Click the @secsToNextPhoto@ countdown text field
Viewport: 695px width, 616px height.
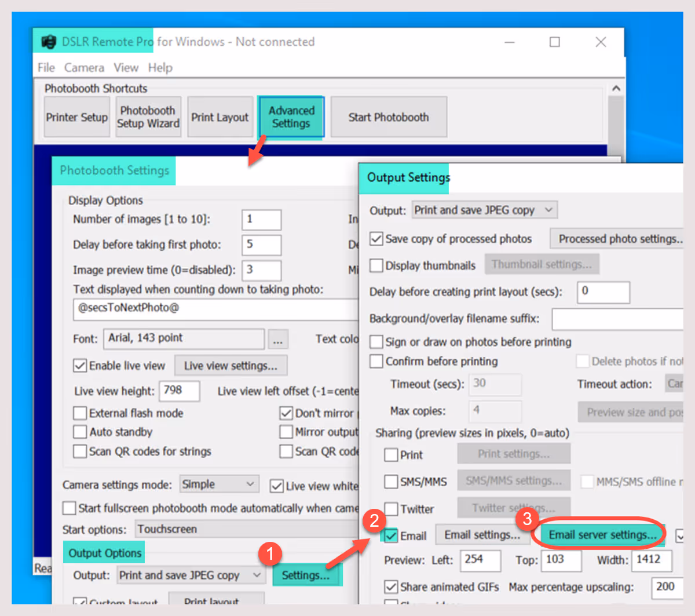point(216,309)
